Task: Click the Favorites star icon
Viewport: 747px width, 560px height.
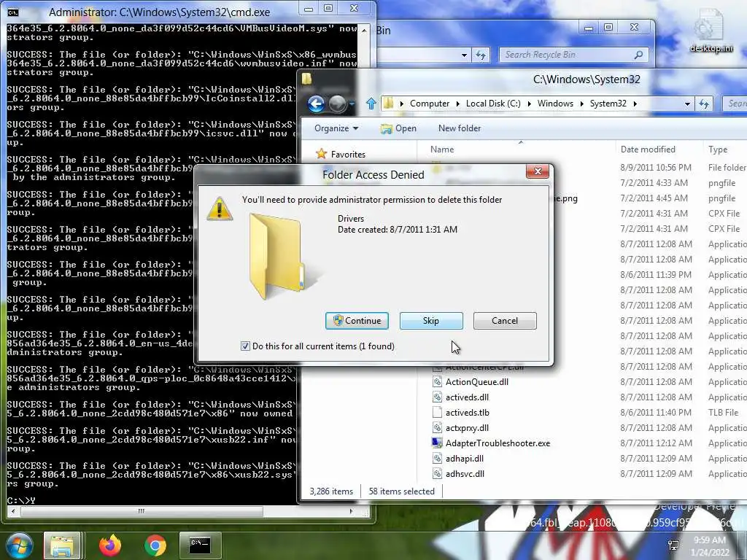Action: click(322, 154)
